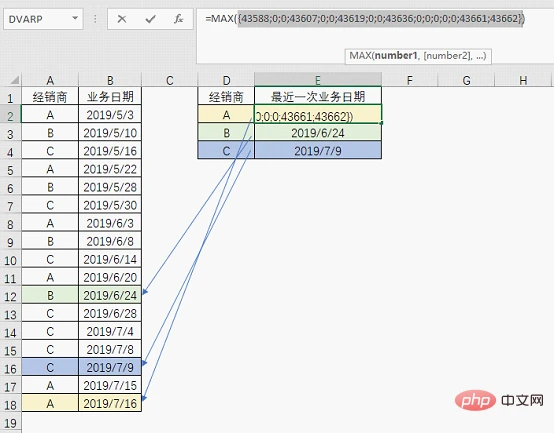This screenshot has width=554, height=433.
Task: Select column F header
Action: point(410,80)
